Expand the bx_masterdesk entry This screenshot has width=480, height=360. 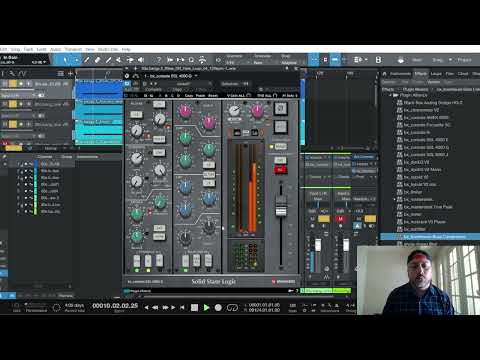point(395,199)
